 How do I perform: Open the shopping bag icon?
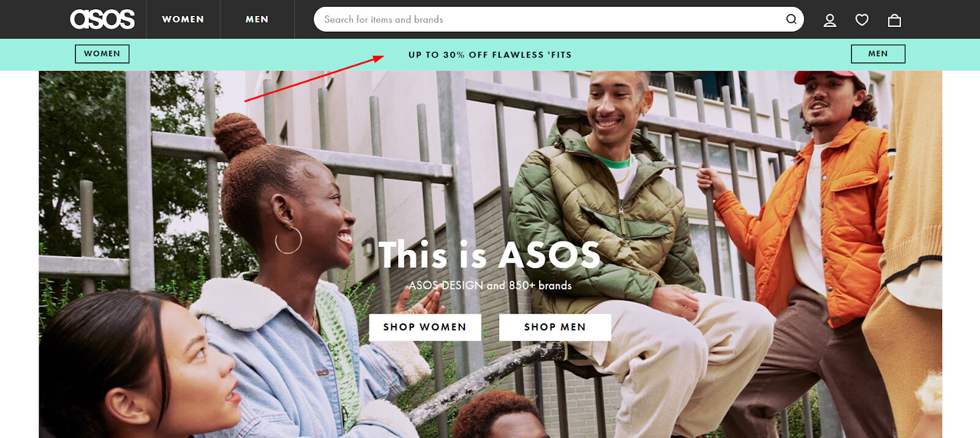(894, 20)
